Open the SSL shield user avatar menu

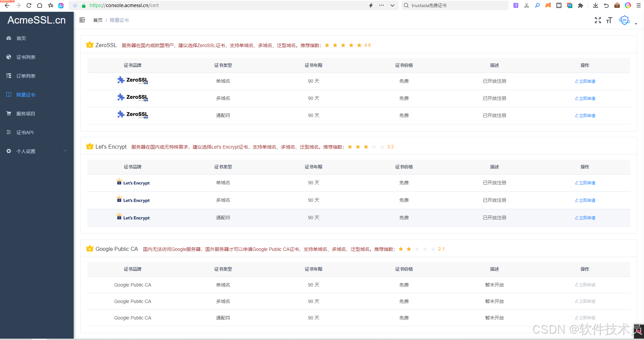point(624,20)
